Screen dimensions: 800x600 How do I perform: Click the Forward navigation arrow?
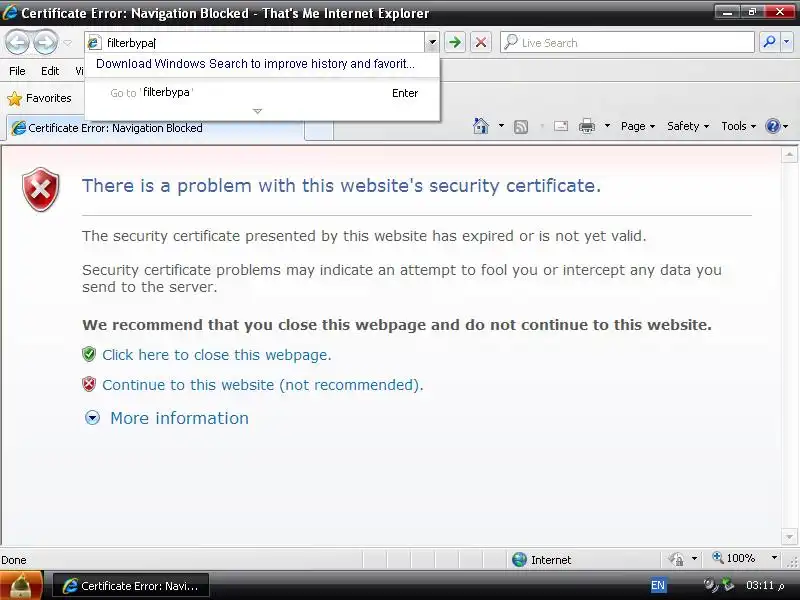click(46, 43)
